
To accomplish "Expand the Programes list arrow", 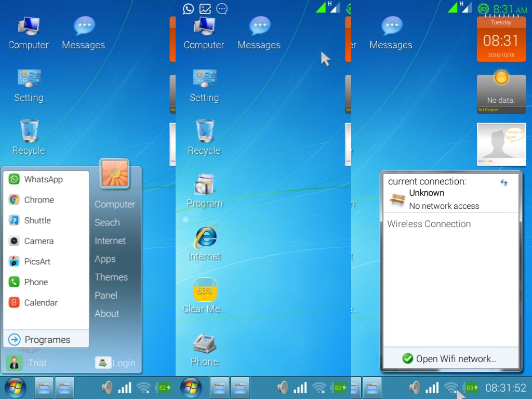I will coord(14,339).
